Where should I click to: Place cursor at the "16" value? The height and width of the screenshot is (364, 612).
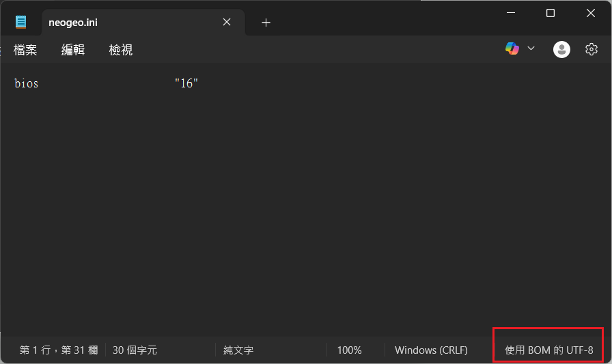click(186, 83)
